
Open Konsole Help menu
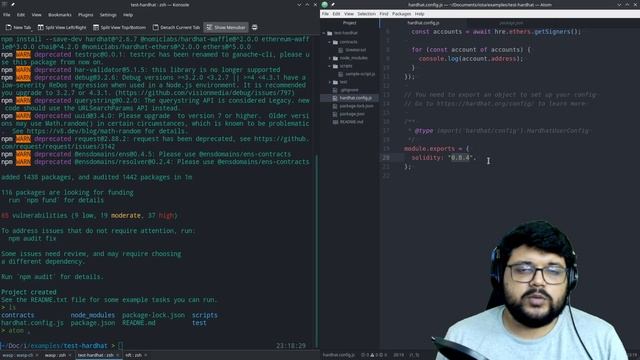click(x=128, y=15)
